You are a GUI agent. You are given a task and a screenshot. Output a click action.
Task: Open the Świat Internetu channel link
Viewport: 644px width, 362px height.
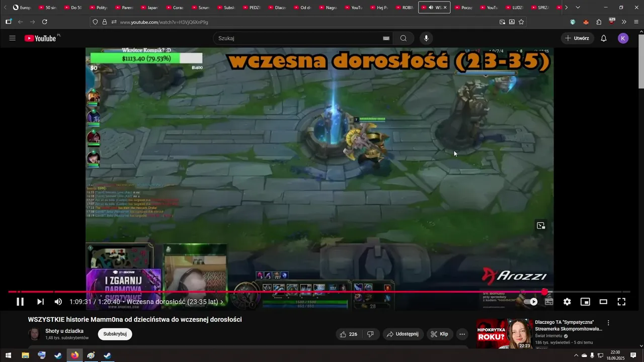(x=548, y=336)
